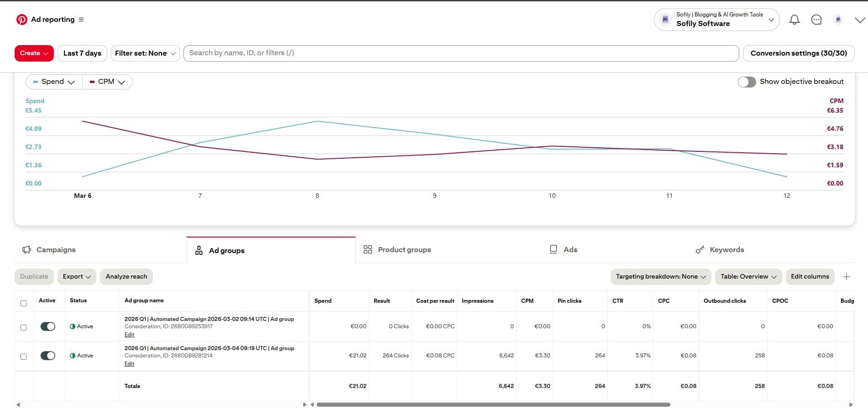Open the Spend metric dropdown

(x=53, y=82)
